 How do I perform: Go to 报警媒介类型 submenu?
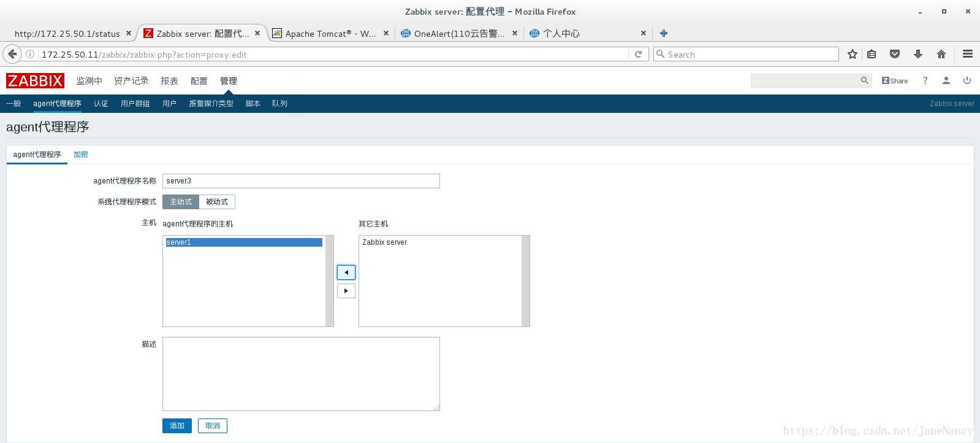211,104
